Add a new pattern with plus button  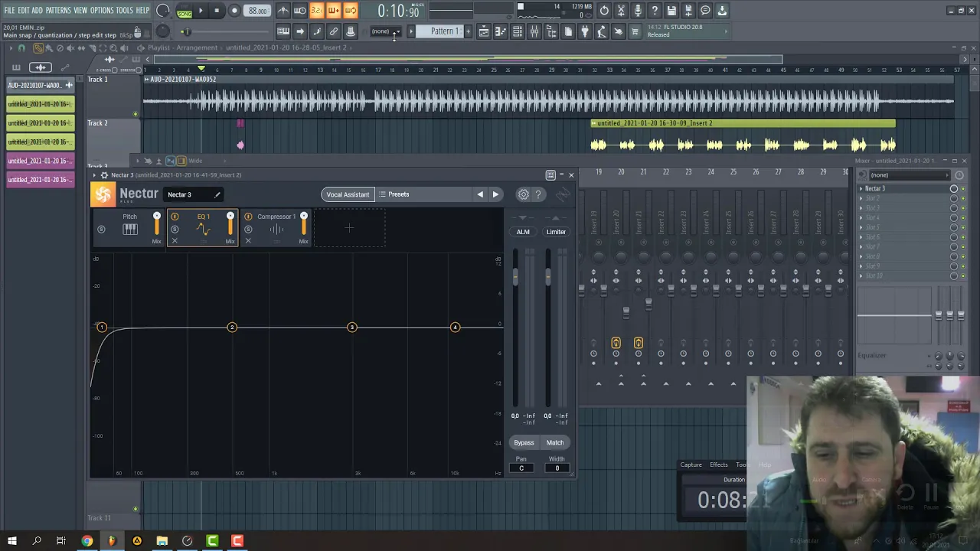pos(468,31)
